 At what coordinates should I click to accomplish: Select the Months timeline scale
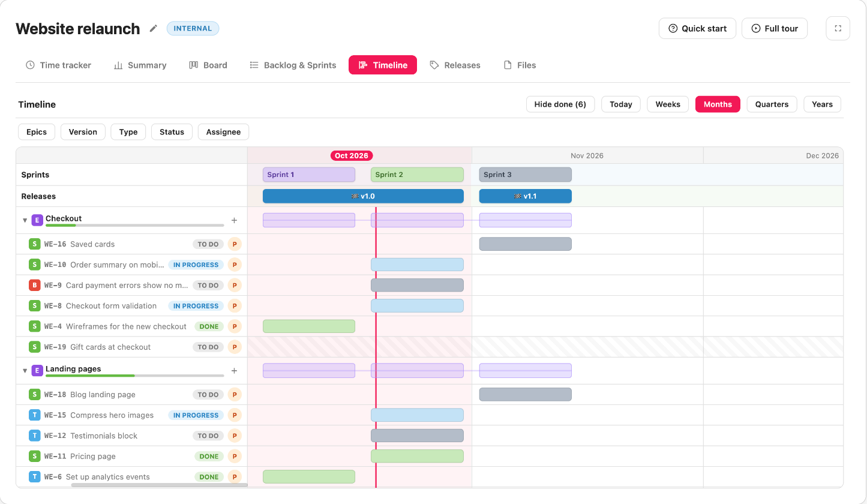click(x=718, y=104)
